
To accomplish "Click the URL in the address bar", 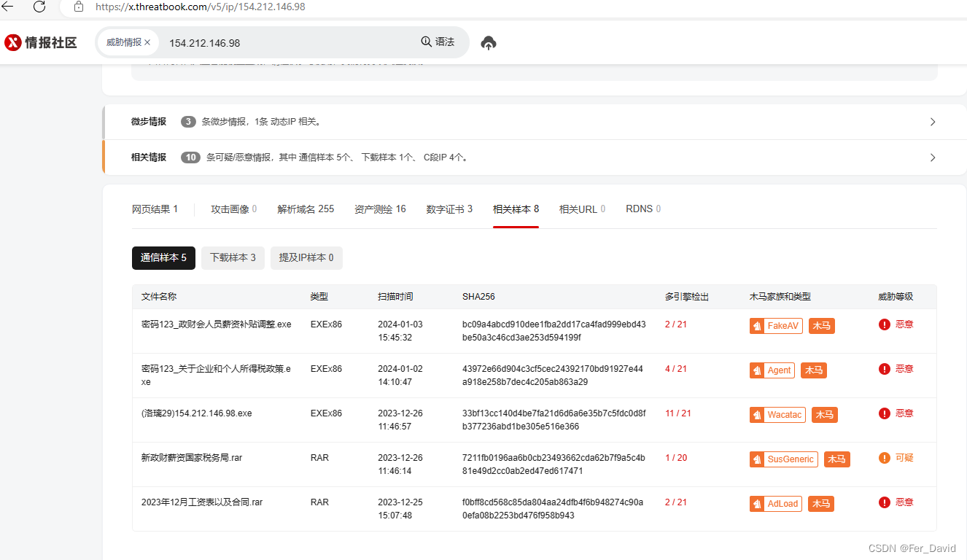I will click(201, 7).
